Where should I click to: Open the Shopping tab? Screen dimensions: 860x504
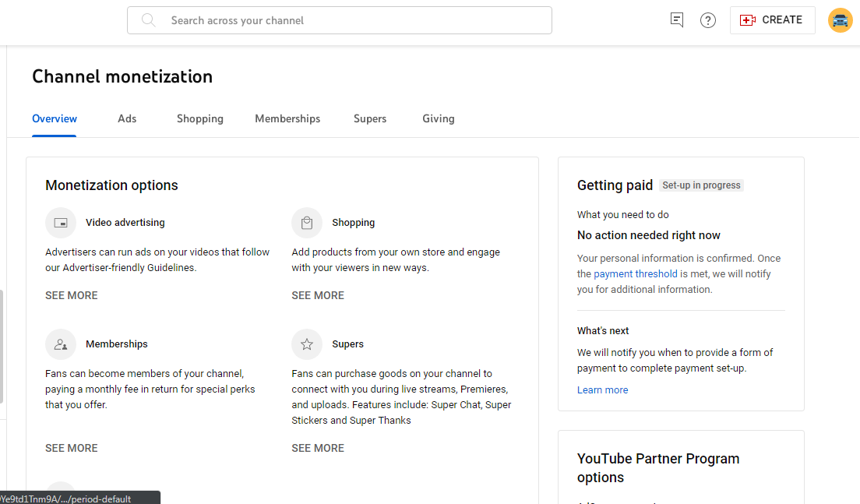(200, 119)
